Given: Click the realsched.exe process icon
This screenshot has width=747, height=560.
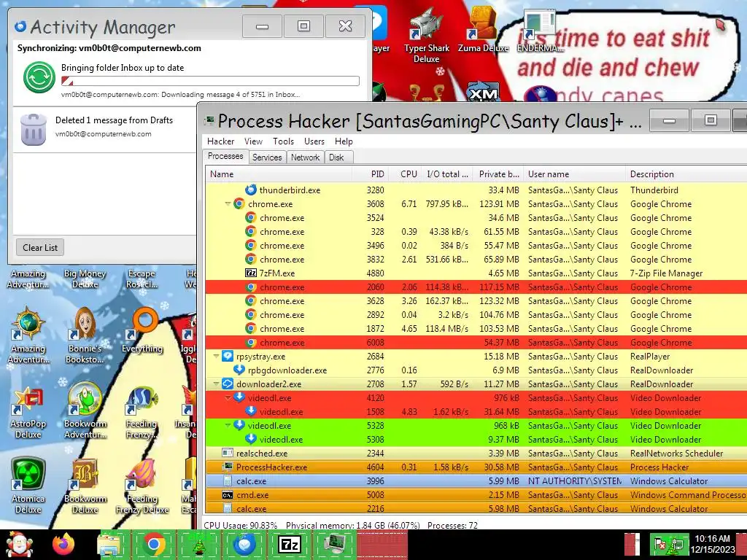Looking at the screenshot, I should coord(228,453).
